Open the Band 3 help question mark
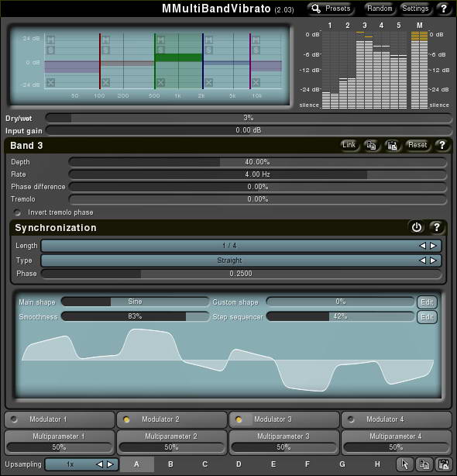This screenshot has height=476, width=457. click(x=442, y=146)
